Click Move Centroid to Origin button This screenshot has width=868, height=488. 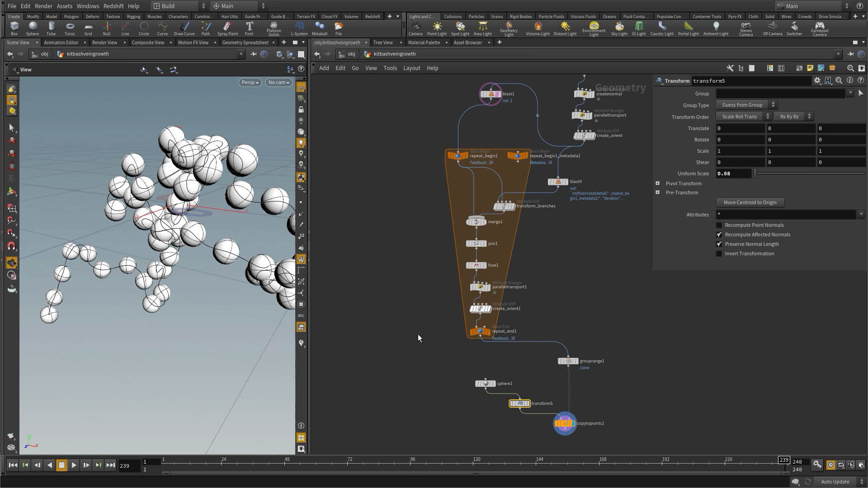point(750,202)
